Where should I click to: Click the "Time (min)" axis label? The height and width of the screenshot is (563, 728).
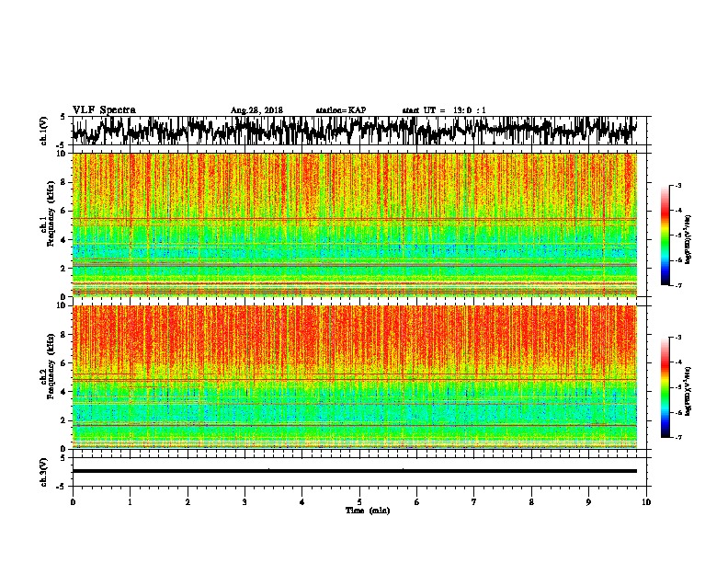368,511
